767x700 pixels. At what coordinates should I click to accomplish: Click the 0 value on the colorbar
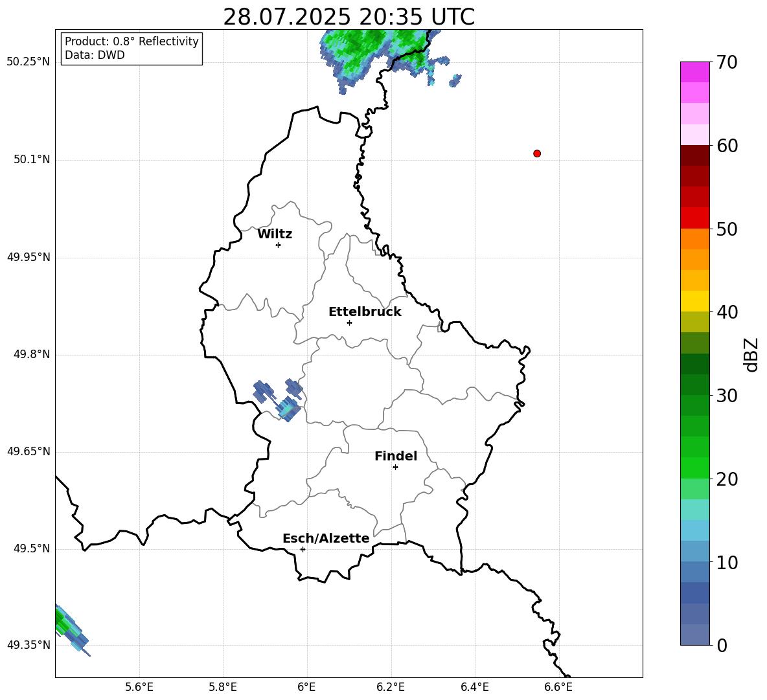coord(722,646)
